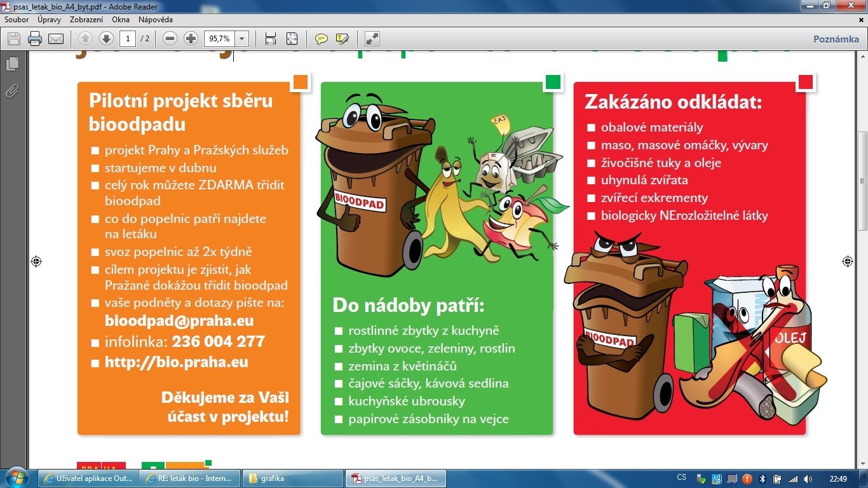Image resolution: width=868 pixels, height=488 pixels.
Task: Click text 'rostlinné zbytky z kuchyně'
Action: point(424,330)
